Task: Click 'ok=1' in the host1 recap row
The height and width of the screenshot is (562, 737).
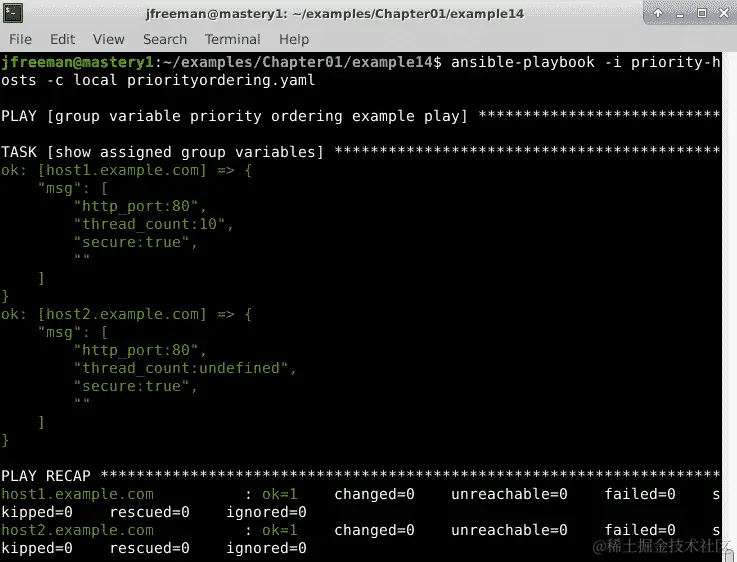Action: (x=280, y=494)
